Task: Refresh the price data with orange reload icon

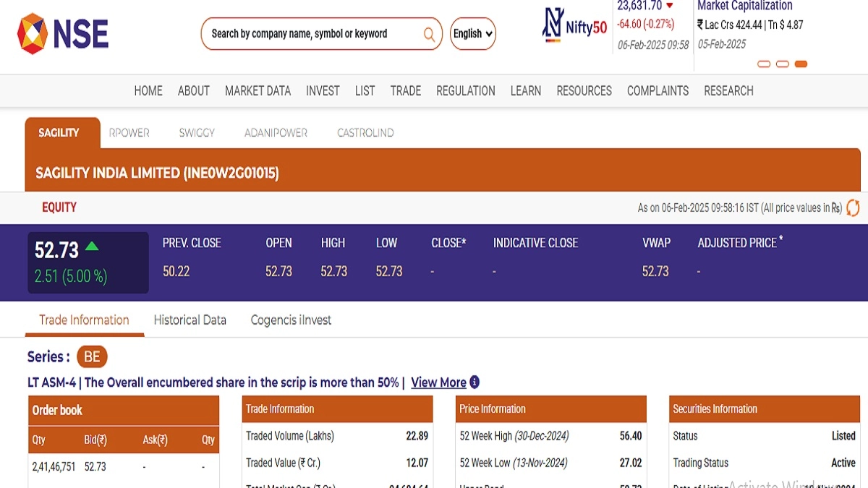Action: (x=853, y=207)
